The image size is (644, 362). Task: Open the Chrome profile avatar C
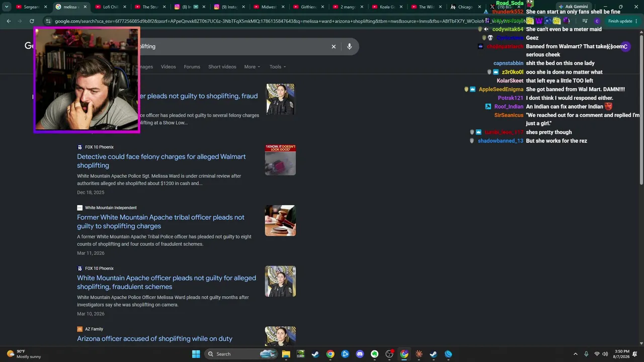[x=597, y=21]
